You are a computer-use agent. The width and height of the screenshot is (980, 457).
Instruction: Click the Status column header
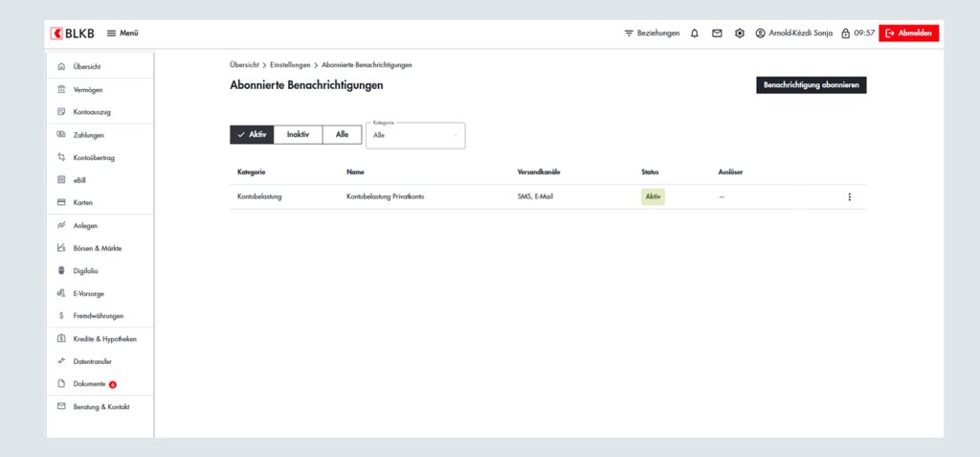650,172
